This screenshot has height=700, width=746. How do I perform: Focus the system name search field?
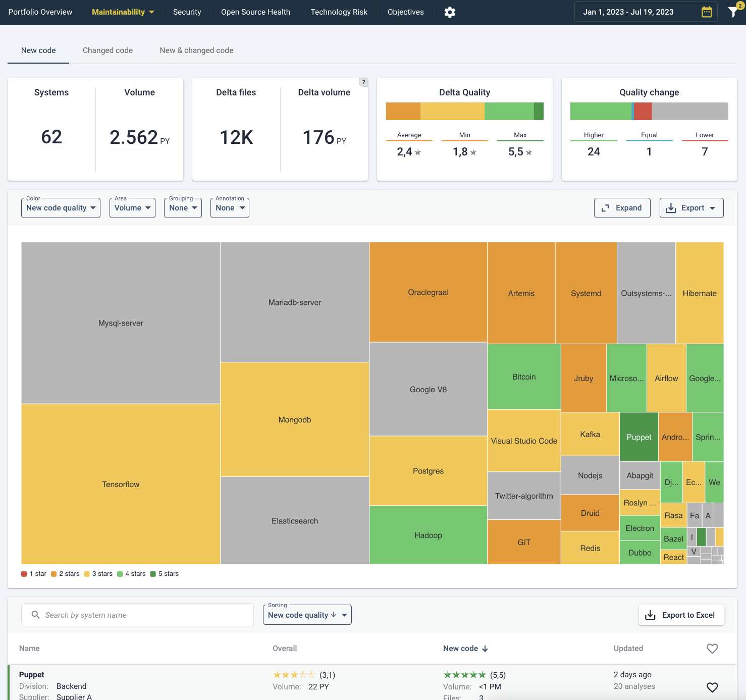click(137, 615)
